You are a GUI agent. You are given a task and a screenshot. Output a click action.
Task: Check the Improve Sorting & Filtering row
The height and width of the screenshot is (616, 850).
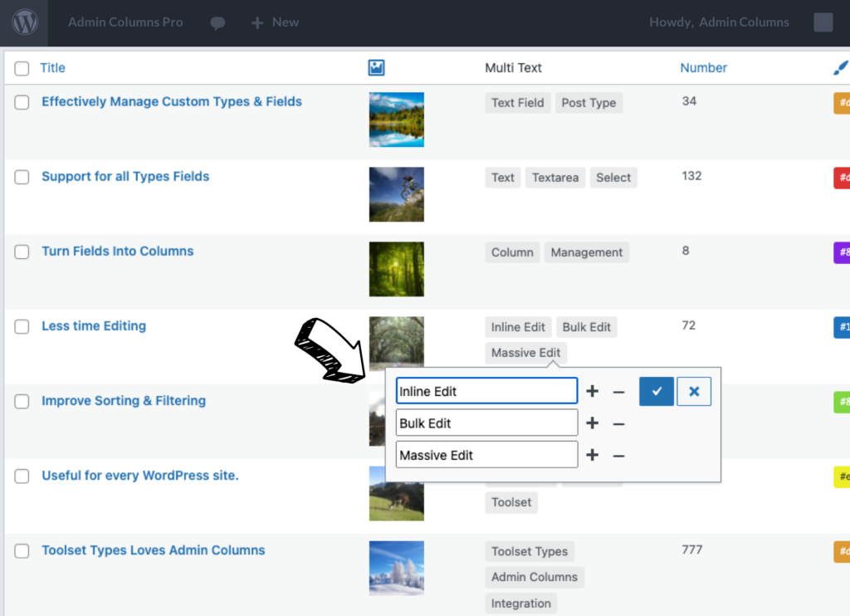[x=22, y=401]
